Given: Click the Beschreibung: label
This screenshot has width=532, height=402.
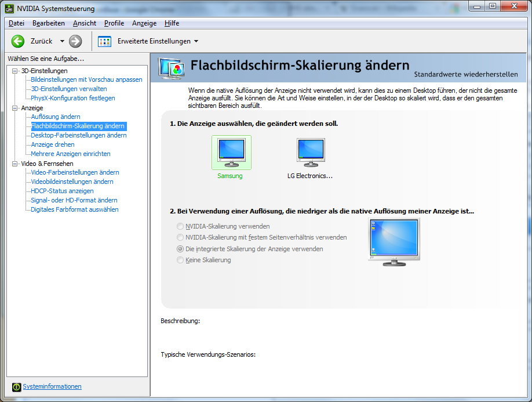Looking at the screenshot, I should click(x=180, y=321).
